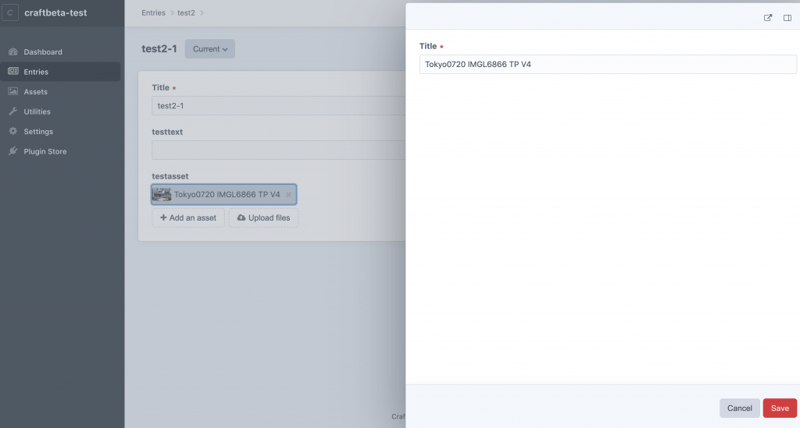Click the Upload files button
The image size is (800, 428).
click(x=263, y=218)
